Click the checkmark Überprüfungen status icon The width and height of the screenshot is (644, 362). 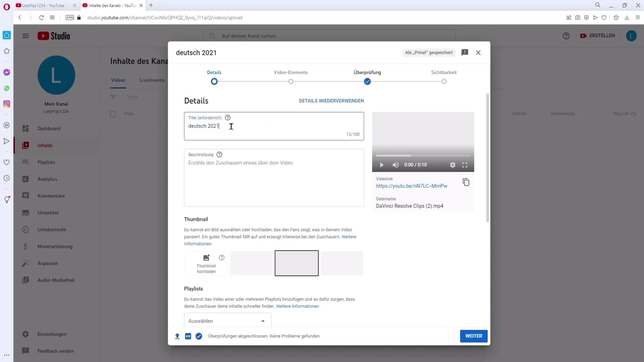pyautogui.click(x=199, y=336)
